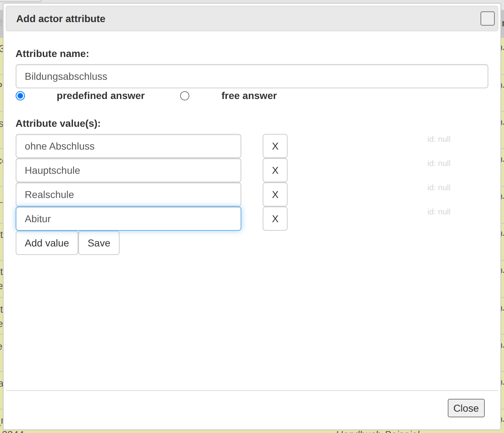Click the 'Attribute name:' label
Screen dimensions: 504x433
pos(52,54)
